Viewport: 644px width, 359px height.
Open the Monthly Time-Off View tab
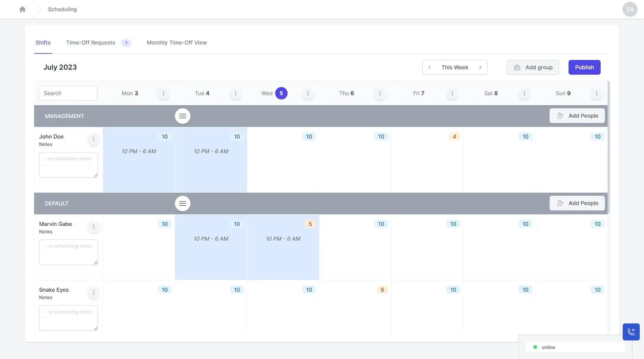[x=177, y=43]
